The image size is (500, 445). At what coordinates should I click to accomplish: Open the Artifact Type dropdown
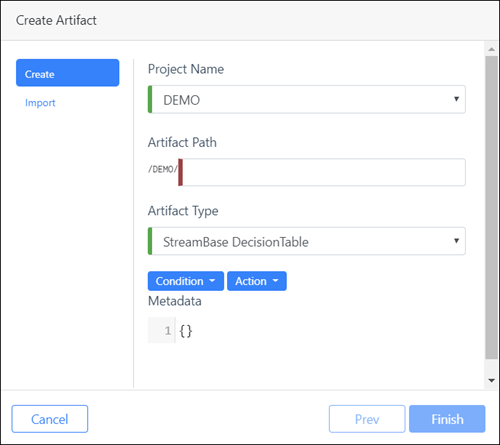307,241
